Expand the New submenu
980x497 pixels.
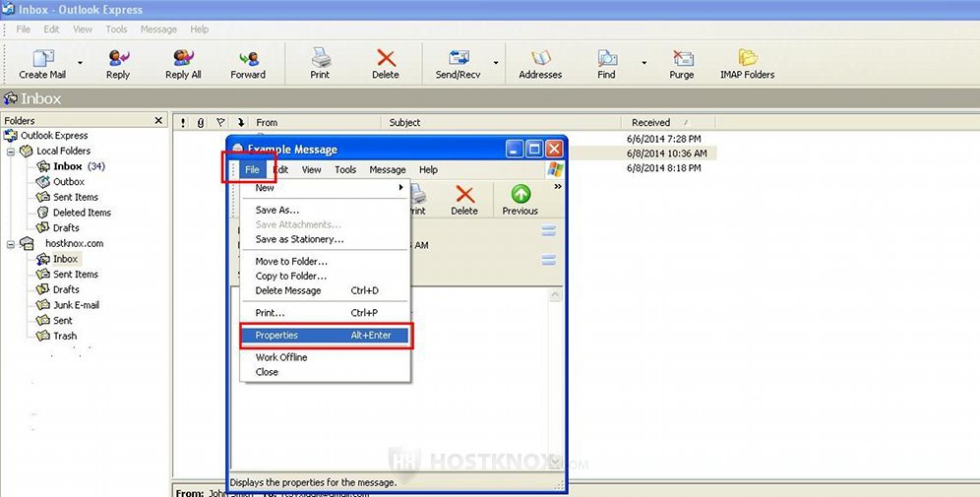pos(325,188)
